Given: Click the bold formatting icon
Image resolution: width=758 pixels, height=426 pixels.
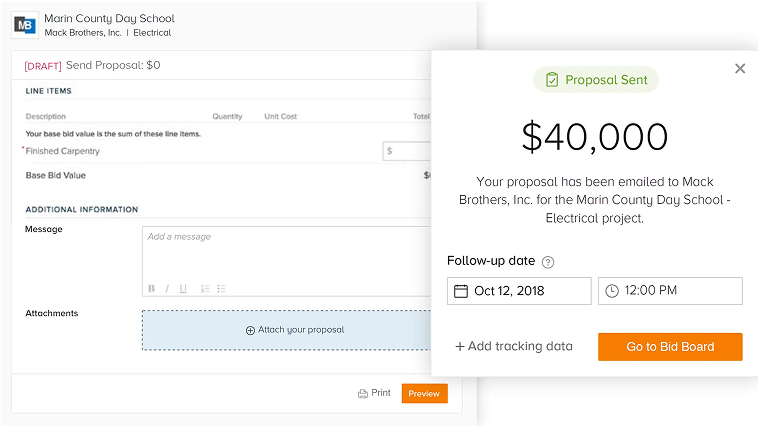Looking at the screenshot, I should pos(151,289).
